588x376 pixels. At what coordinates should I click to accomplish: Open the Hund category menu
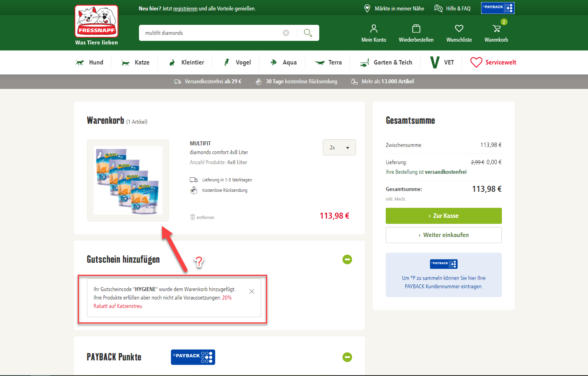pyautogui.click(x=96, y=62)
